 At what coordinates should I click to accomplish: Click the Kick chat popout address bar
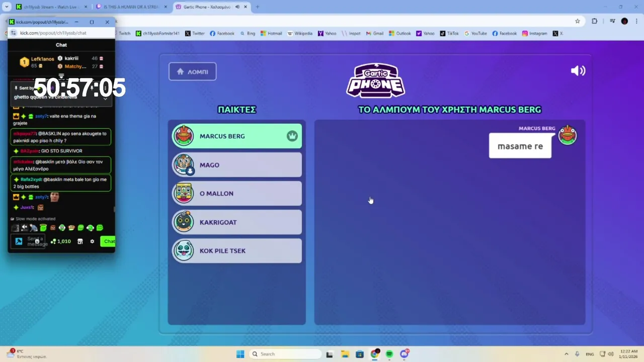click(x=61, y=33)
